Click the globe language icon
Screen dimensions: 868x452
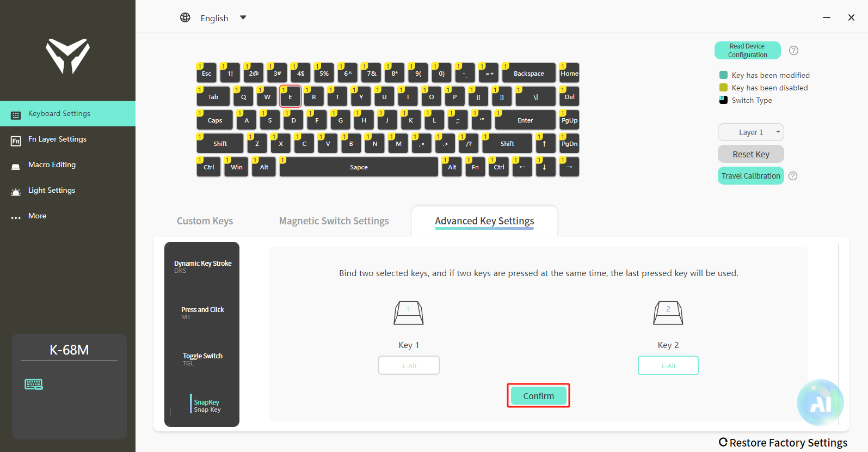point(185,17)
